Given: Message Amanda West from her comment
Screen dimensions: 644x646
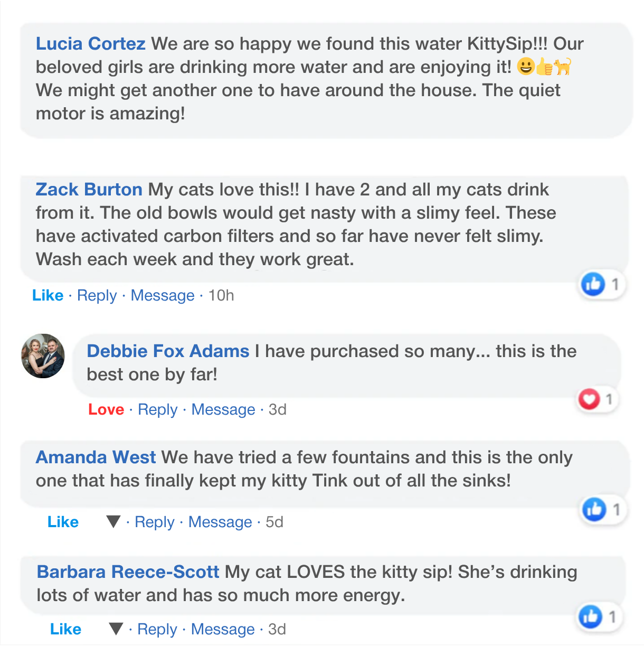Looking at the screenshot, I should [x=220, y=522].
